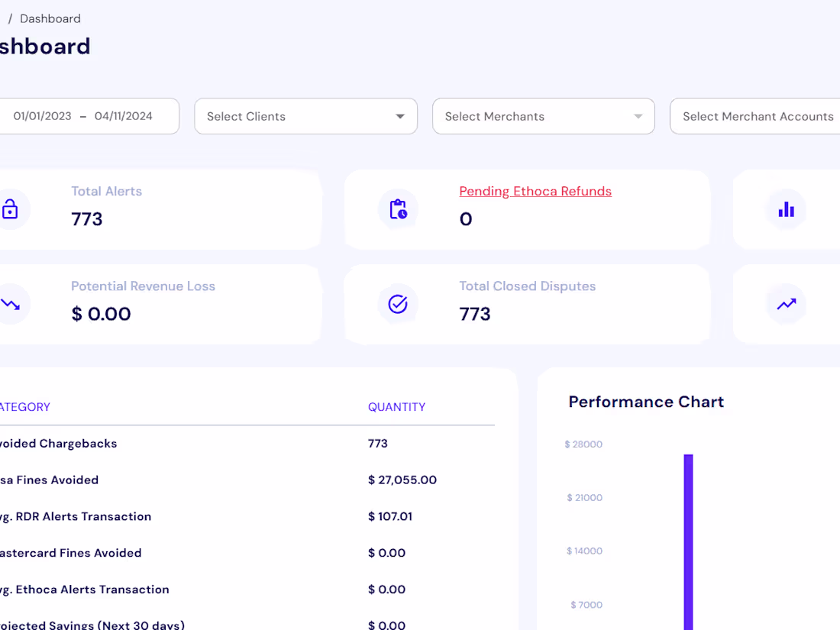This screenshot has width=840, height=630.
Task: Click the $ 21000 axis label
Action: (x=584, y=498)
